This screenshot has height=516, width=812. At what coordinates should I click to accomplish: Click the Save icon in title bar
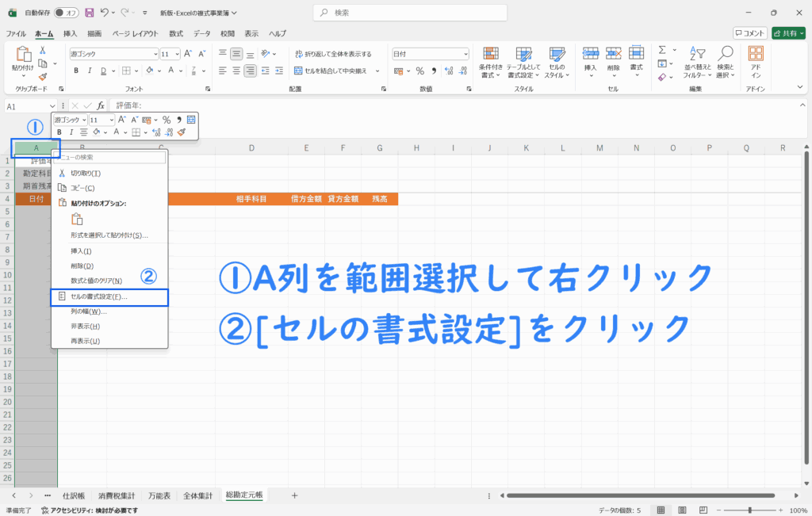click(89, 13)
